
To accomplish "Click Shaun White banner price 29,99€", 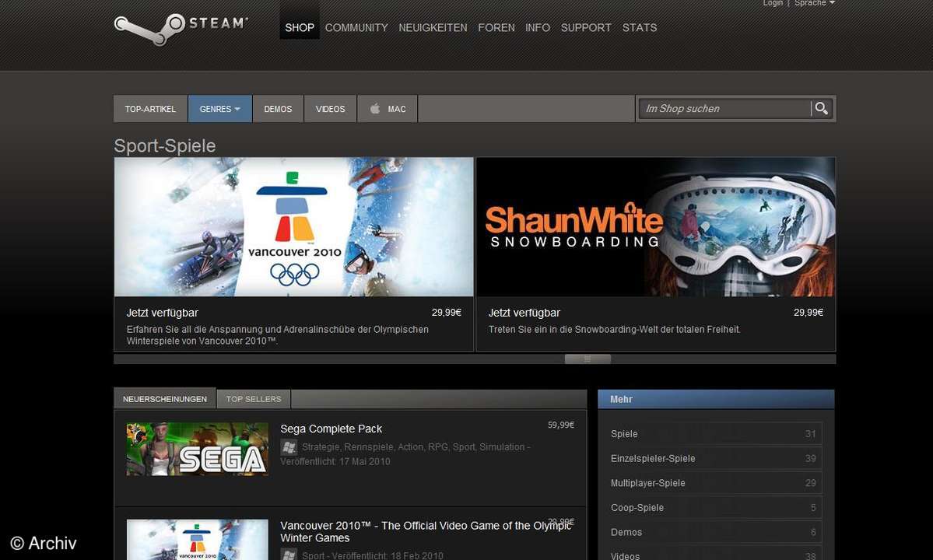I will click(x=808, y=312).
